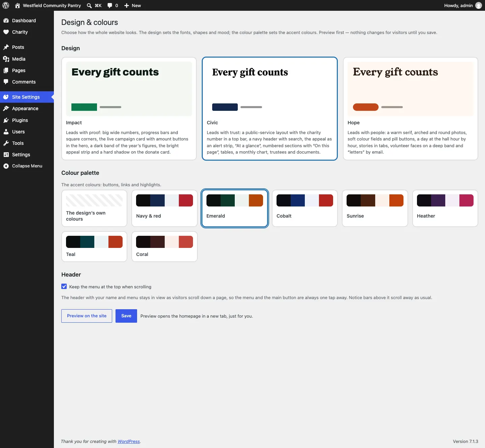Viewport: 485px width, 448px height.
Task: Click the Users person icon
Action: click(6, 132)
